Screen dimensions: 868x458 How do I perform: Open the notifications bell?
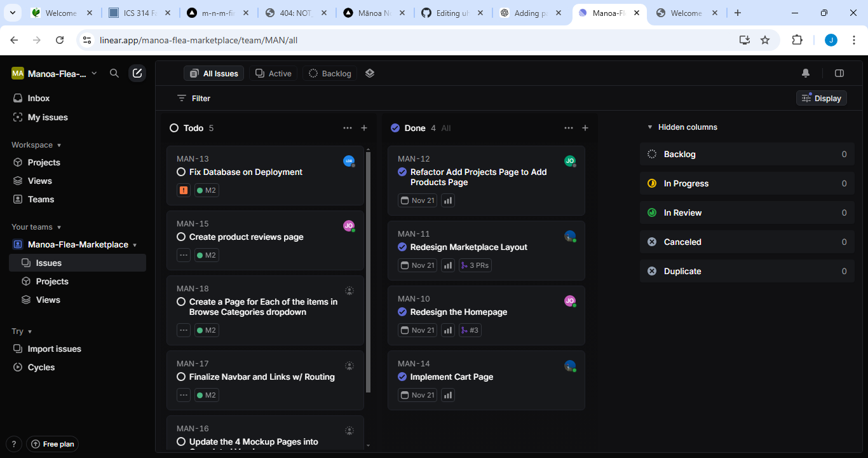(806, 73)
